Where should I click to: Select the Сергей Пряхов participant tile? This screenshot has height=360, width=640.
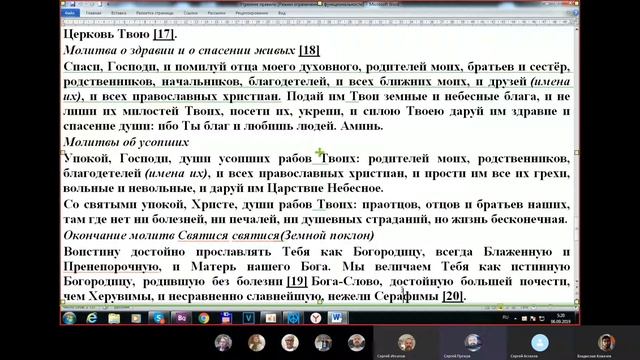[x=473, y=343]
